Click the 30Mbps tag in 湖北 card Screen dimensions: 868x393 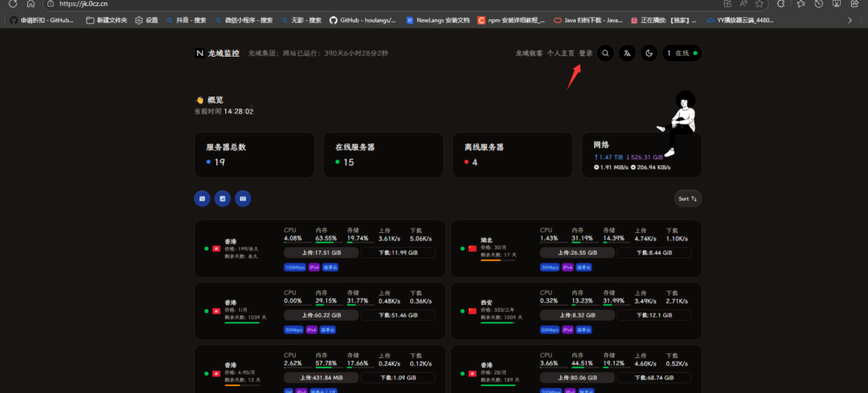[549, 268]
